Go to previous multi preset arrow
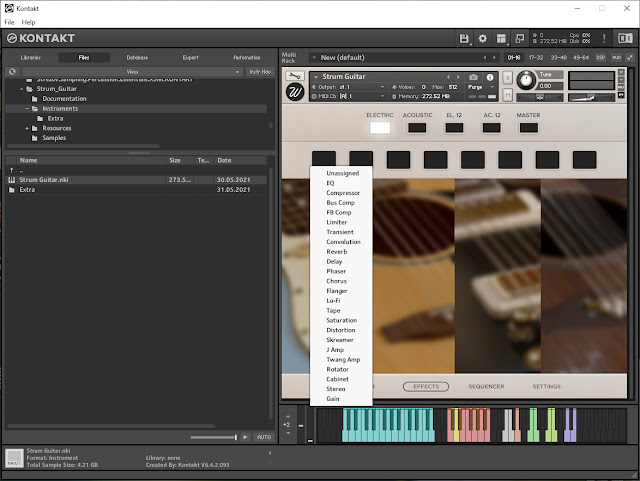 tap(484, 58)
